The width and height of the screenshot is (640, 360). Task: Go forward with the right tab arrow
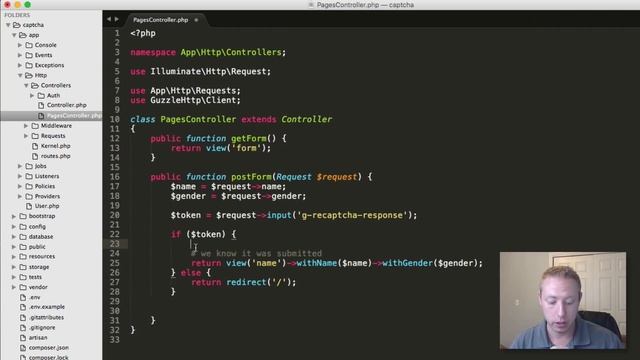tap(117, 19)
